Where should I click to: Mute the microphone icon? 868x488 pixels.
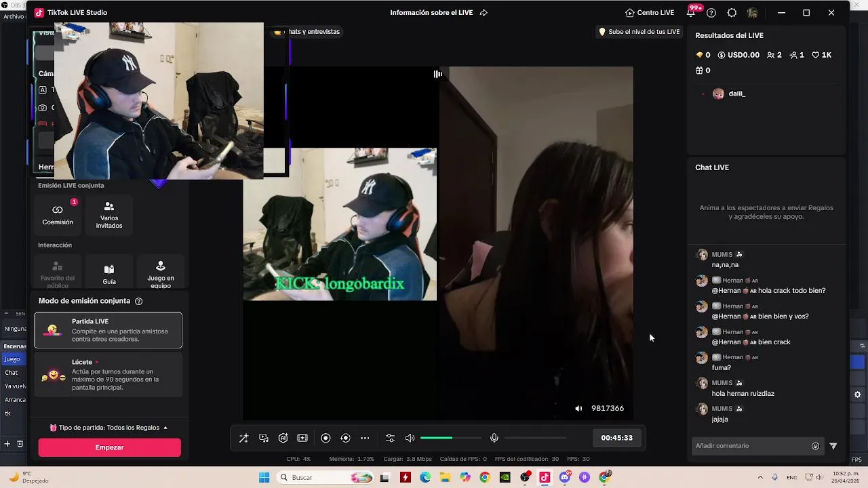pyautogui.click(x=494, y=438)
